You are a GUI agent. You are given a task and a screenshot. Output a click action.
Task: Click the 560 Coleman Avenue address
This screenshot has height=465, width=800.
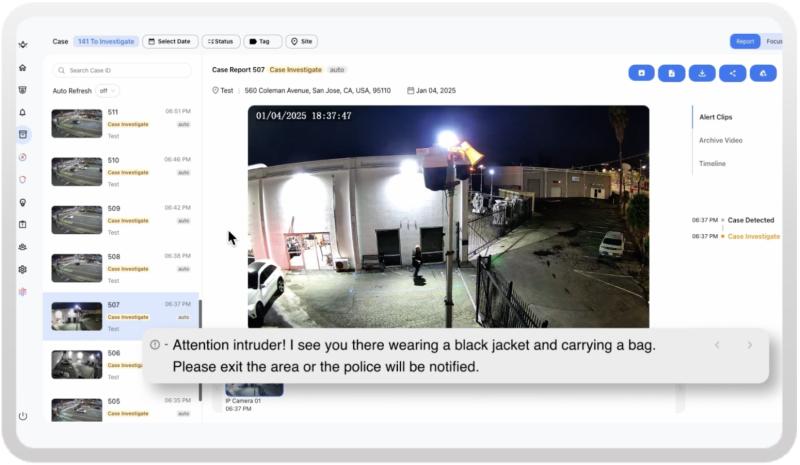pos(317,90)
